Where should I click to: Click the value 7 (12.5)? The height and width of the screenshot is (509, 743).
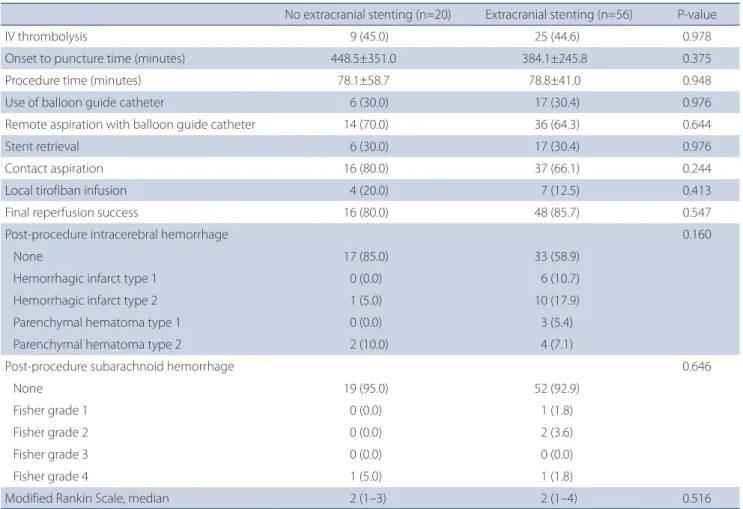click(x=560, y=191)
